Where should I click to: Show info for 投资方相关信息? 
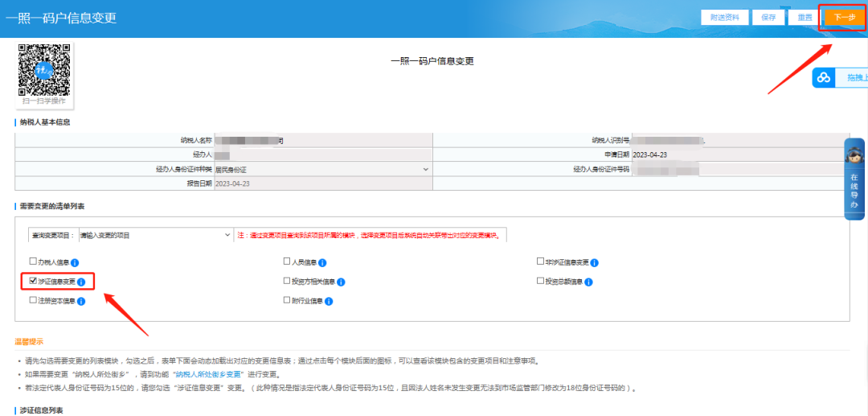click(x=341, y=282)
